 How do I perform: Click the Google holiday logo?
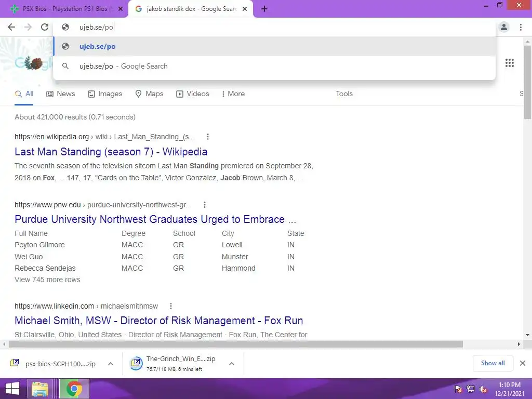33,63
